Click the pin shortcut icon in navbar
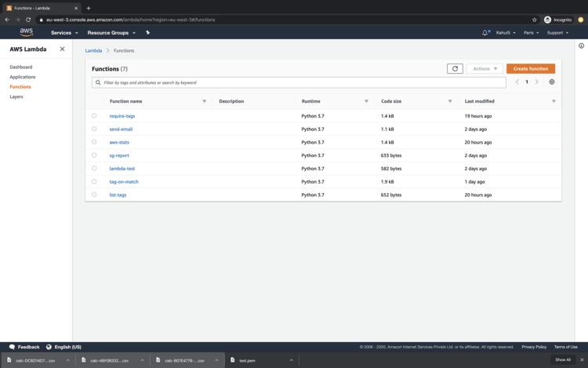 coord(147,33)
